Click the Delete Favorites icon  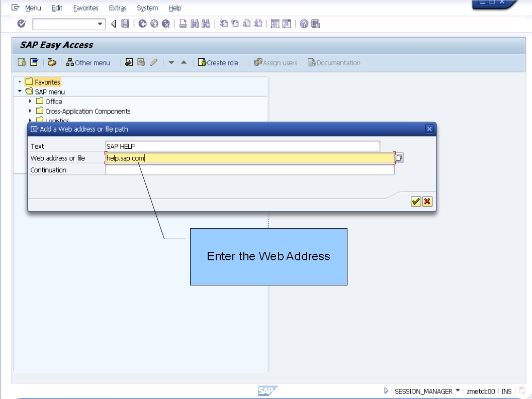point(141,62)
